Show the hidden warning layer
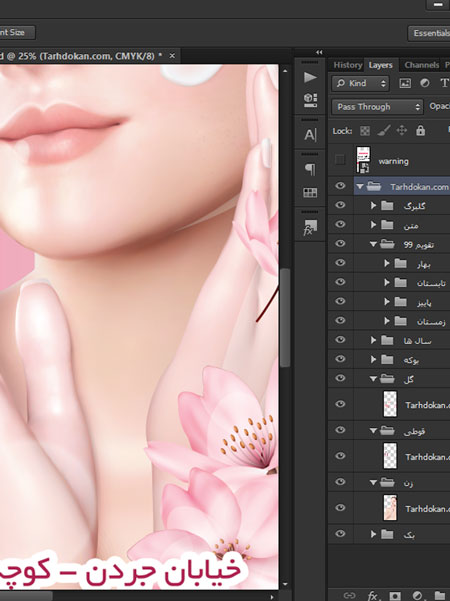This screenshot has width=450, height=601. click(x=340, y=160)
